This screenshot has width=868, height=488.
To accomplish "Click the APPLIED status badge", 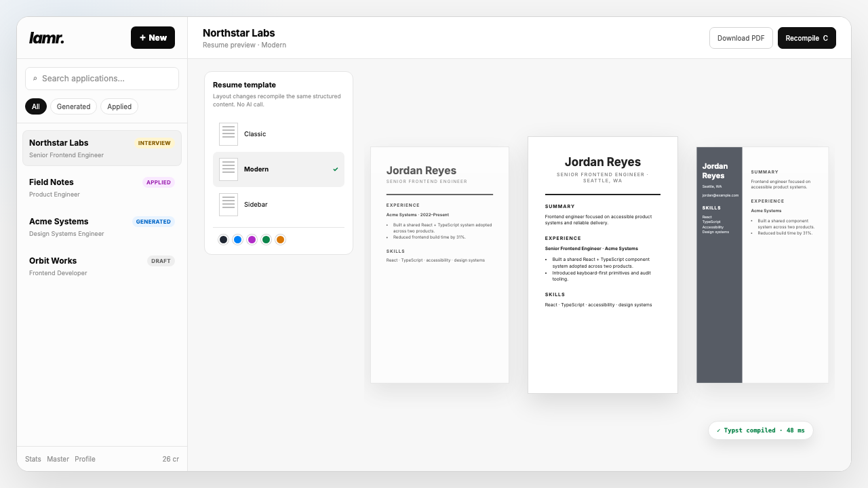I will [x=159, y=182].
